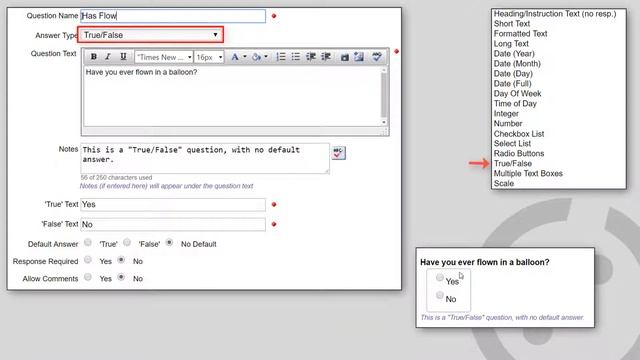Screen dimensions: 640x360
Task: Set Allow Comments to No
Action: [121, 277]
